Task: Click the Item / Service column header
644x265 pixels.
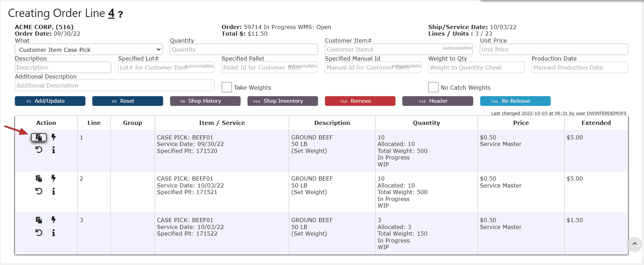Action: pyautogui.click(x=222, y=123)
